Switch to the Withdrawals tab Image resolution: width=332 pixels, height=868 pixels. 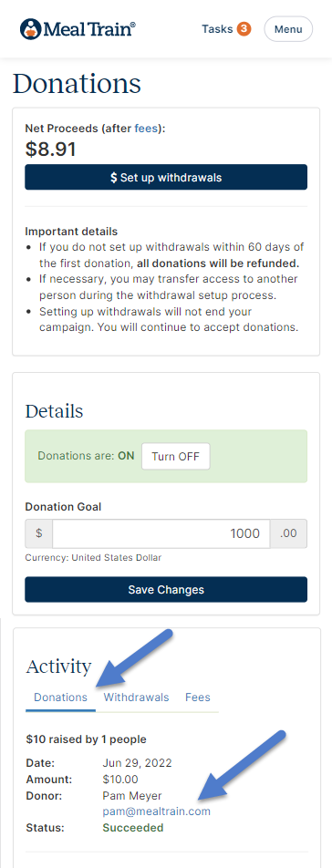[136, 697]
